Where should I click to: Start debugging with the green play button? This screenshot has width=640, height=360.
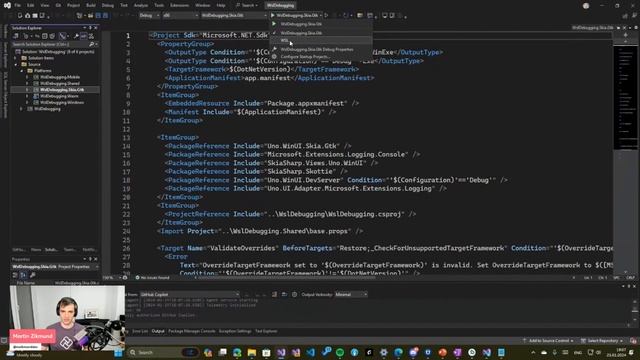[x=273, y=16]
